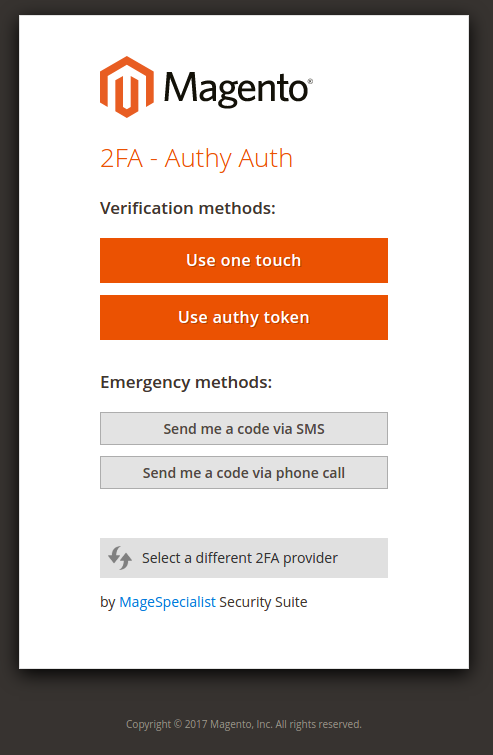This screenshot has width=493, height=755.
Task: Select a different 2FA provider
Action: click(244, 558)
